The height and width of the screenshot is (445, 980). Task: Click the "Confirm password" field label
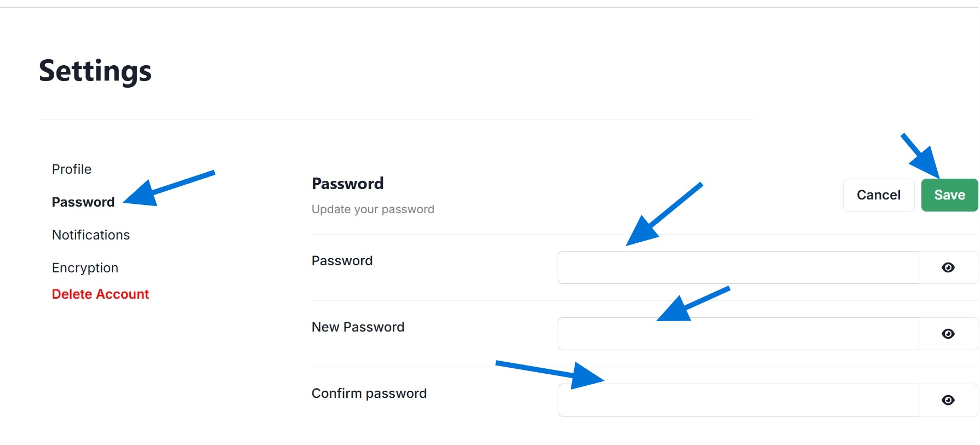tap(369, 393)
